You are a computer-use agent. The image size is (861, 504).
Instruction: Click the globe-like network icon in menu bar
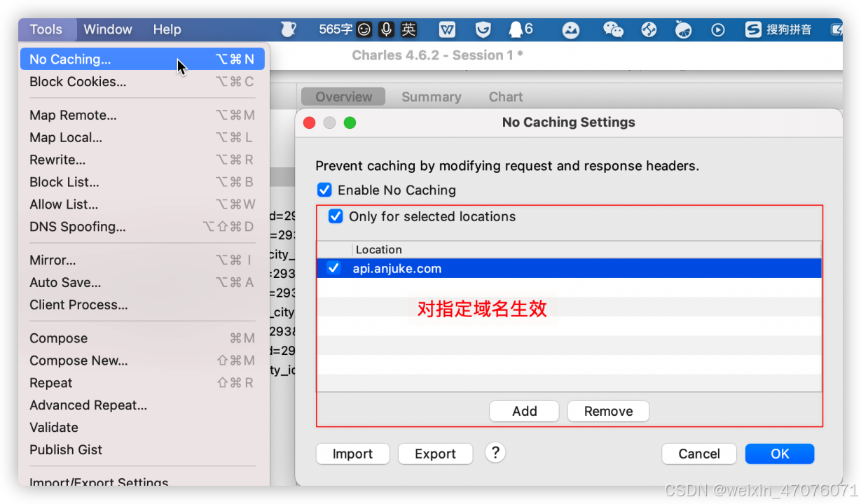pos(649,29)
